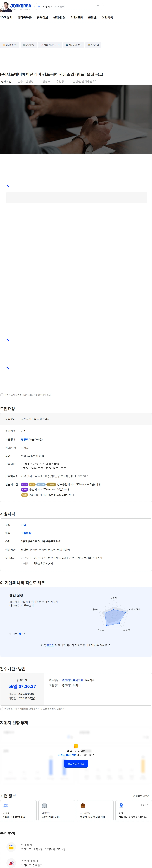Viewport: 152px width, 868px height.
Task: Open the 공채정보 menu
Action: point(42,18)
